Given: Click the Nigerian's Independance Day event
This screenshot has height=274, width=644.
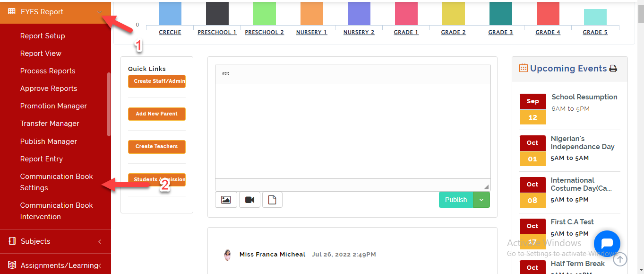Looking at the screenshot, I should 583,142.
